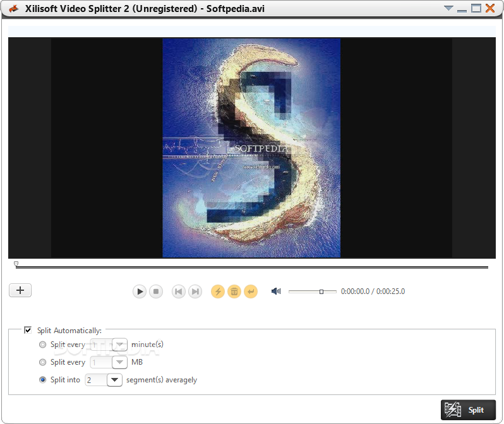Click the video timeline track
This screenshot has width=504, height=424.
click(252, 267)
